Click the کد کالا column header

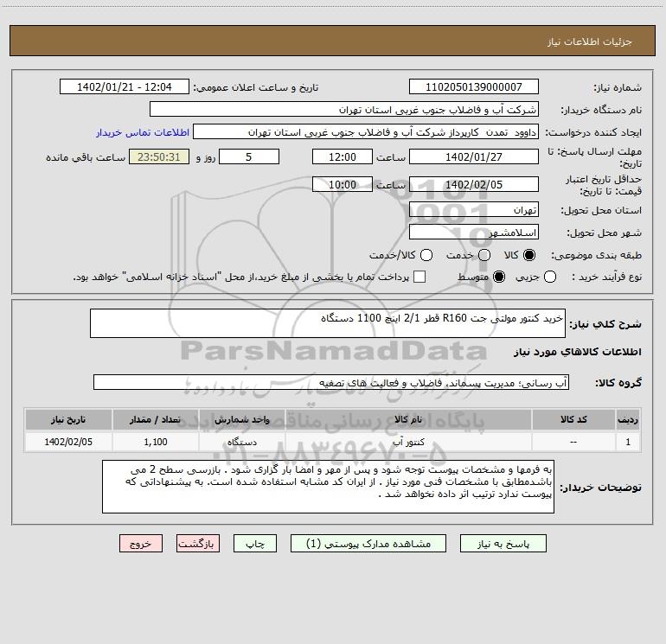click(x=573, y=419)
